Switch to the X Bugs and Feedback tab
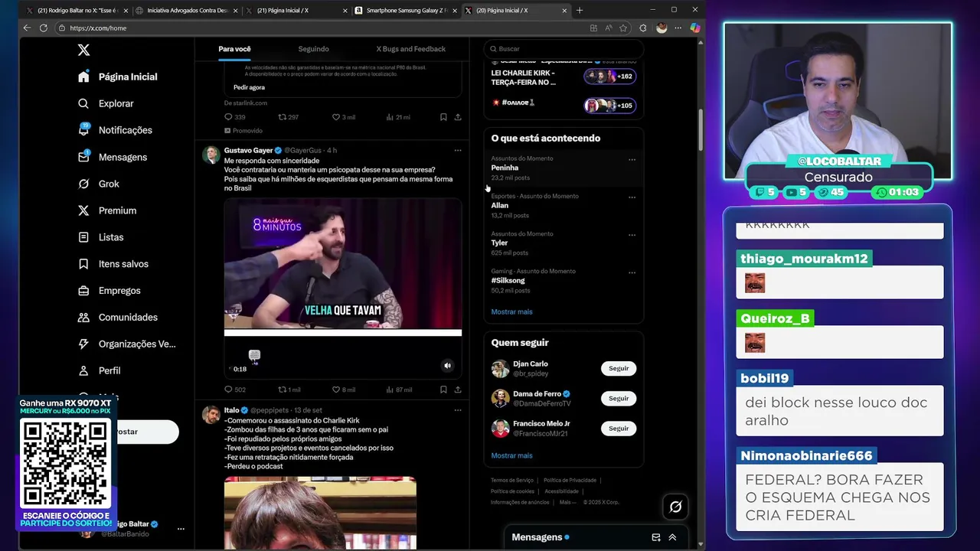This screenshot has height=551, width=980. click(410, 49)
